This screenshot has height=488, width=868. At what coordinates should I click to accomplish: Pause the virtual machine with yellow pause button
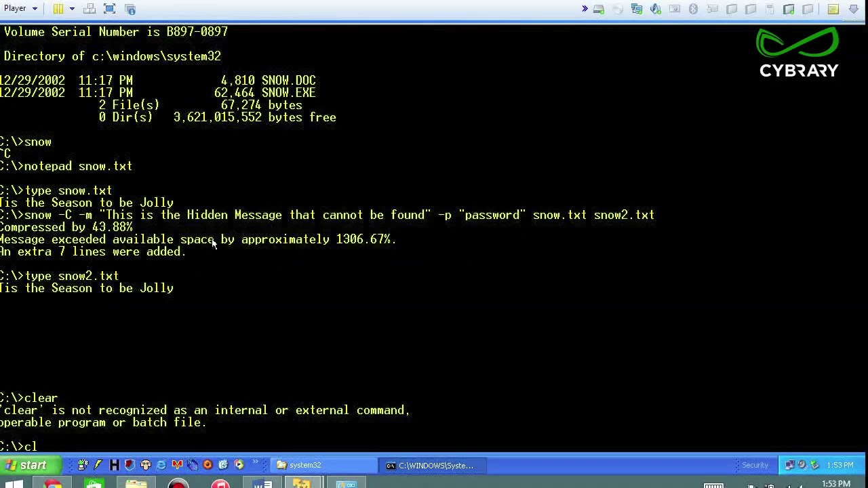58,9
